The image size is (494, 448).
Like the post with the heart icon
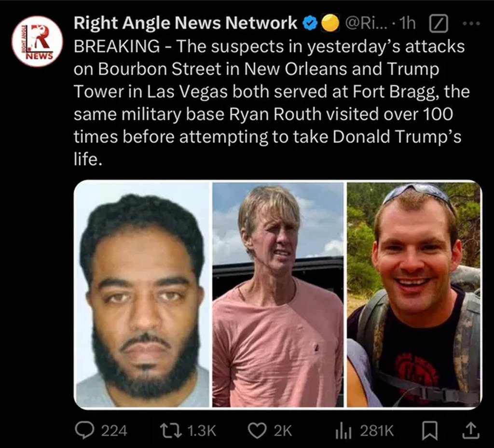[x=257, y=431]
